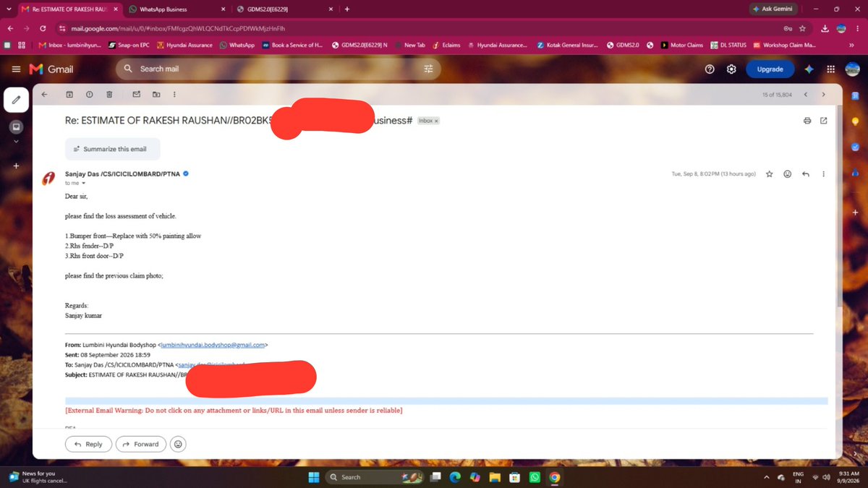Switch to the GDMS2.0[E6229] browser tab
Screen dimensions: 868x488
284,9
